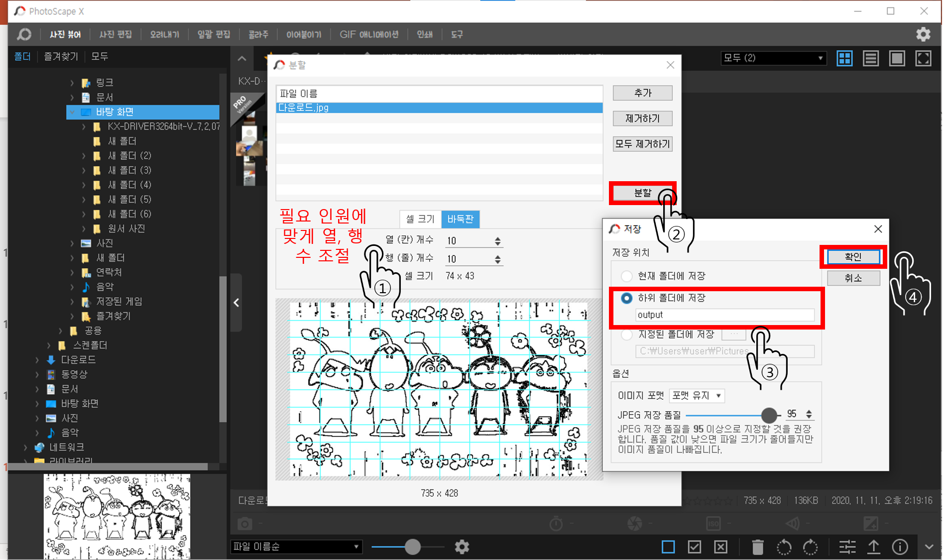This screenshot has height=560, width=948.
Task: Click JPEG 저장 품질 slider handle
Action: click(769, 415)
